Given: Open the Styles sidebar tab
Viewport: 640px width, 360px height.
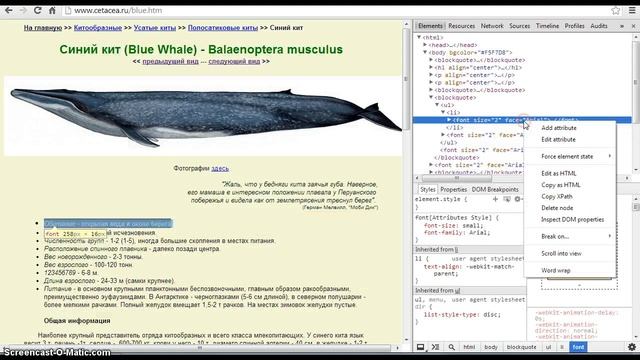Looking at the screenshot, I should point(427,189).
